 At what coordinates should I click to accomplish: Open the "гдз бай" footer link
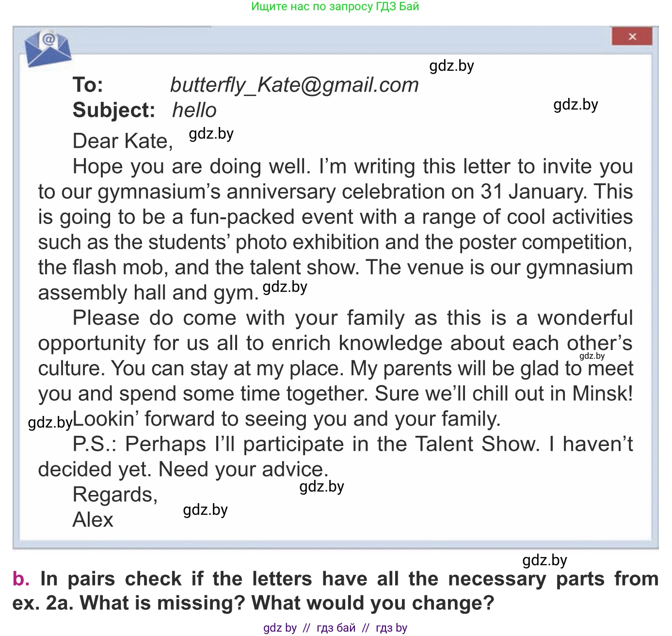click(x=336, y=628)
